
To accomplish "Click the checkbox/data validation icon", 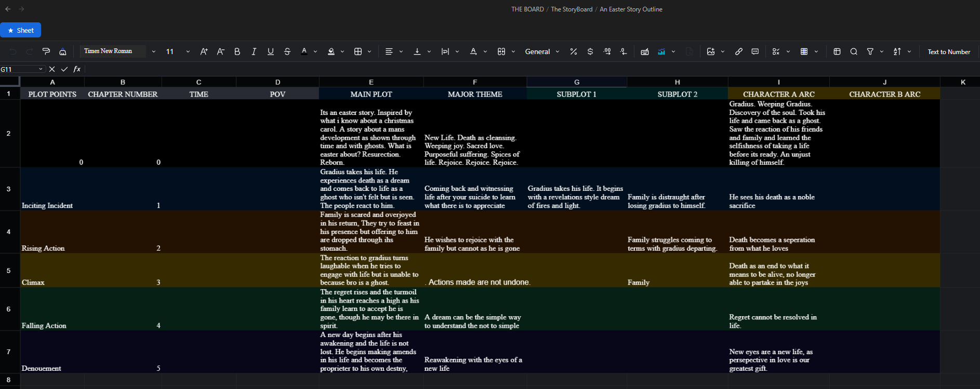I will [776, 51].
